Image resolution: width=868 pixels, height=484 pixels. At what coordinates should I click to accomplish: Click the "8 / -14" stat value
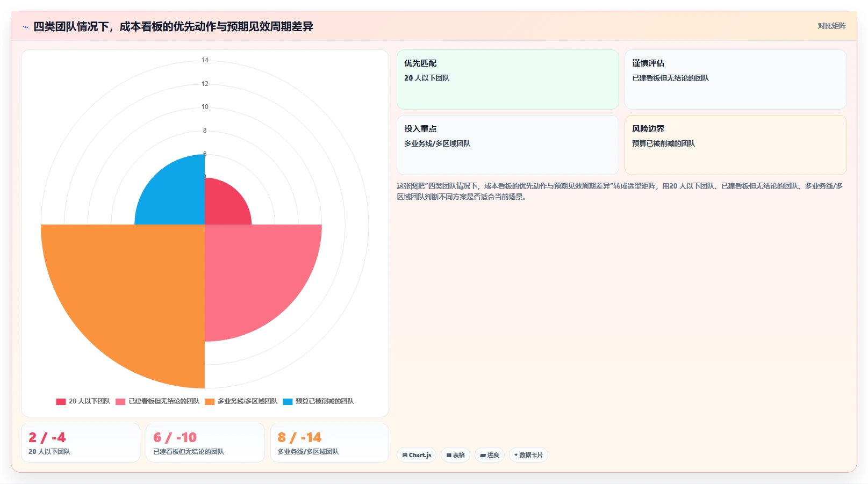[299, 437]
